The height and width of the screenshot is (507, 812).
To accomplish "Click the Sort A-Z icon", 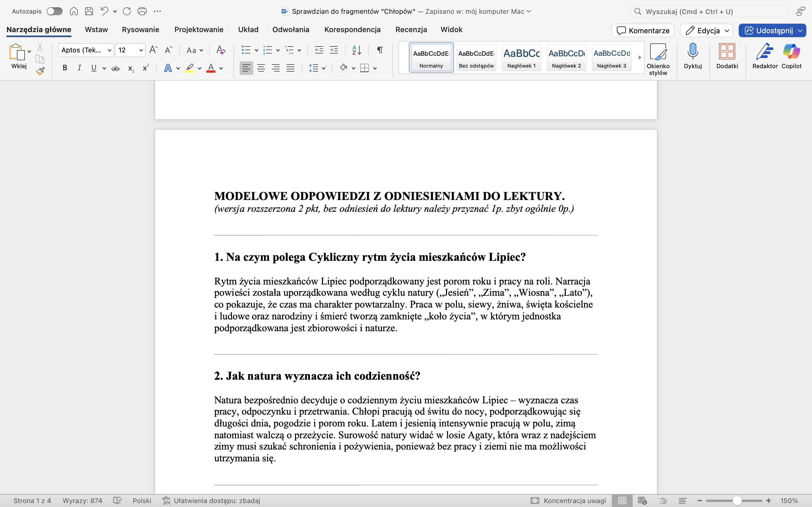I will pos(356,50).
